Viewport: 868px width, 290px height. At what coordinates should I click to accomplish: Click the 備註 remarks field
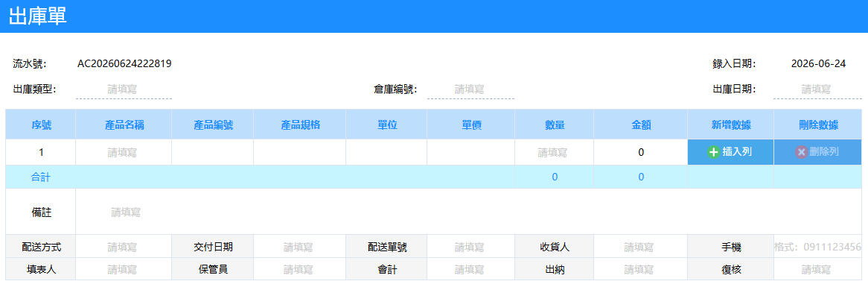(468, 212)
